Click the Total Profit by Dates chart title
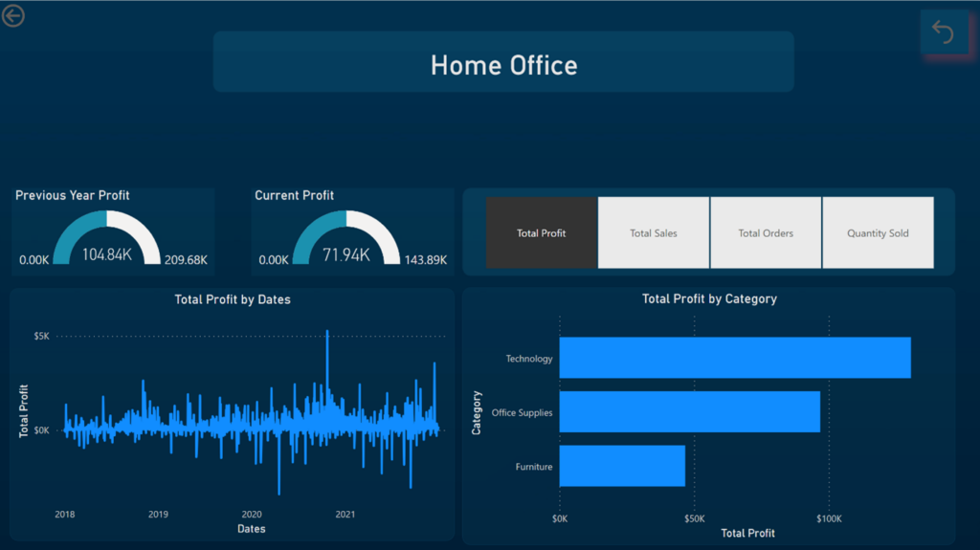 (x=233, y=299)
